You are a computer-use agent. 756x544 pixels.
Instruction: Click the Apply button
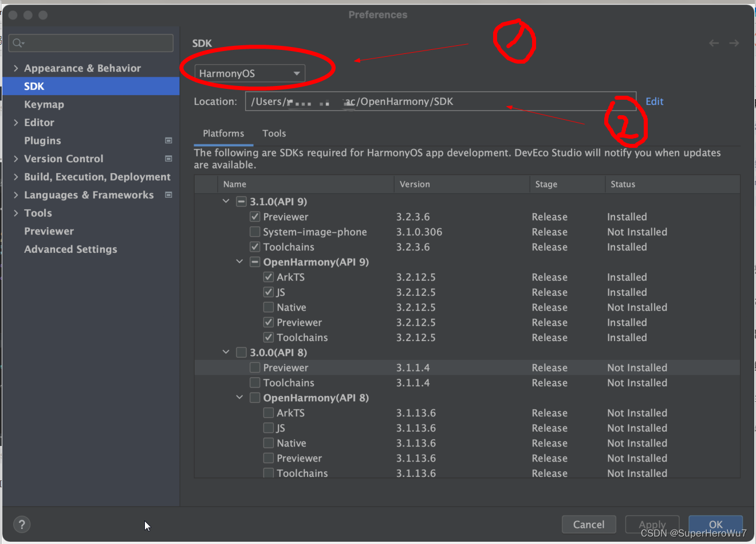coord(652,525)
